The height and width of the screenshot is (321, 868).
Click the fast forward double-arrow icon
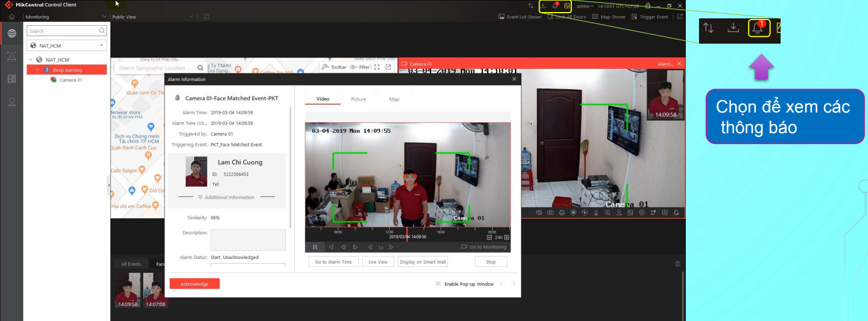pyautogui.click(x=391, y=247)
